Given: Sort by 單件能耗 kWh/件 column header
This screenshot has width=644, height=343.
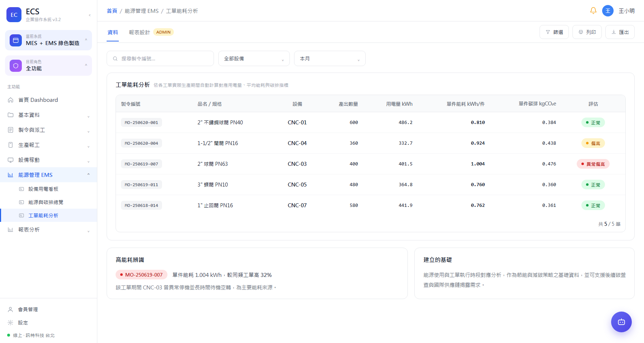Looking at the screenshot, I should coord(465,104).
